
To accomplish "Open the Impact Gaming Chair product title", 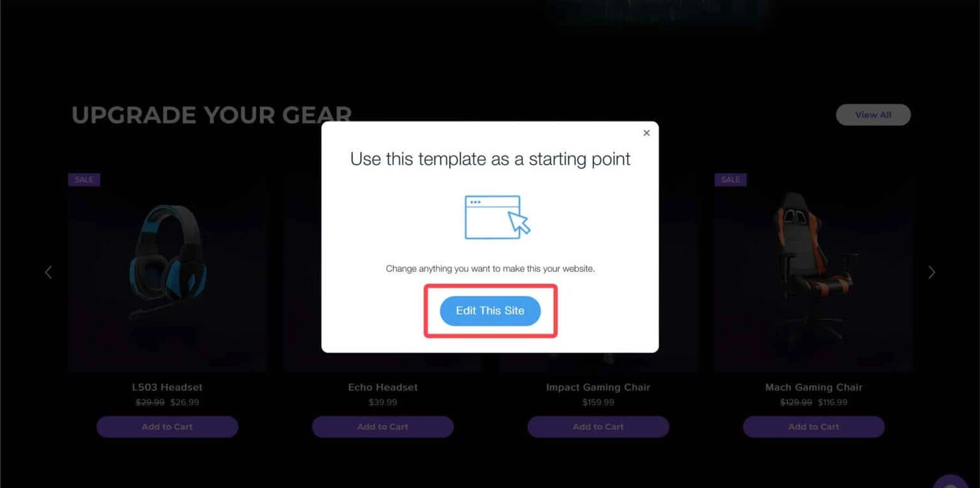I will coord(598,387).
